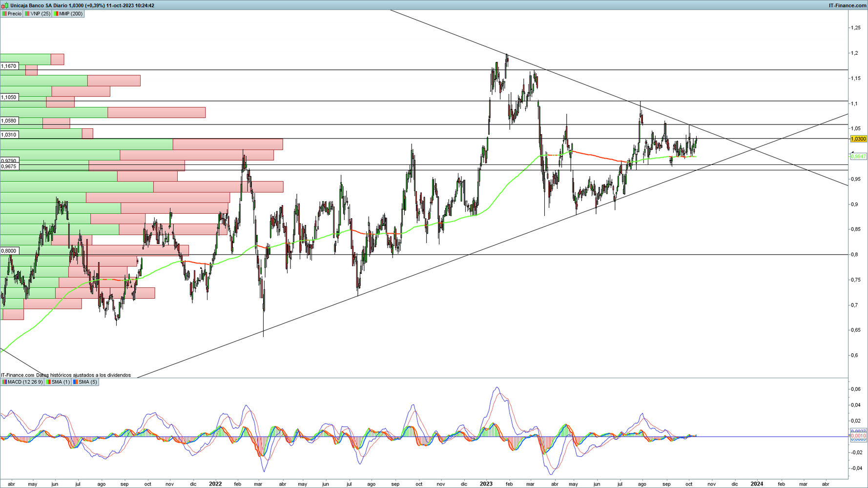Click the 0,06 value on the MACD axis

[855, 389]
